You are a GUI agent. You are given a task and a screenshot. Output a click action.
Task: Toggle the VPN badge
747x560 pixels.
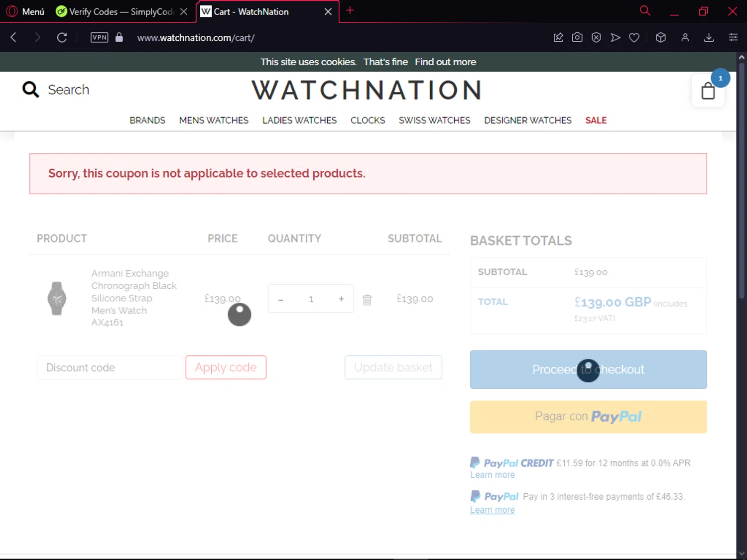[x=100, y=37]
